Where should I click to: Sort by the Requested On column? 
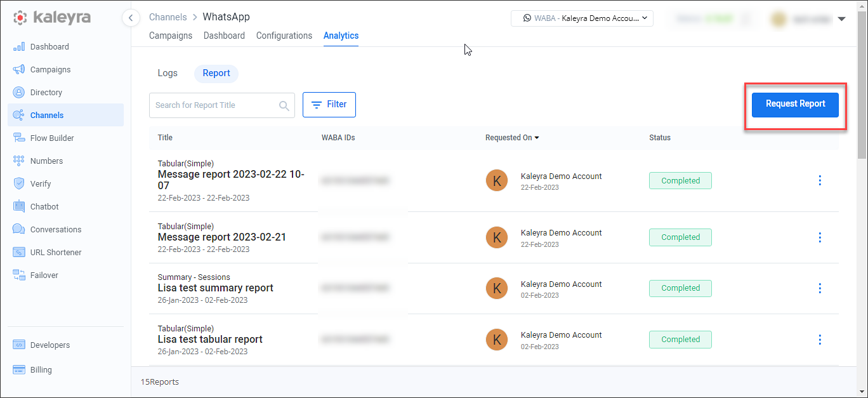(512, 138)
